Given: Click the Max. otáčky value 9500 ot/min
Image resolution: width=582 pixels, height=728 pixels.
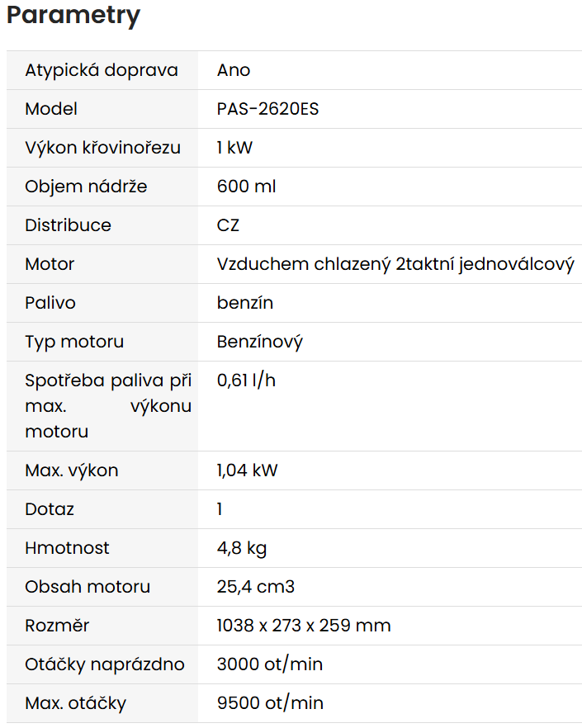Looking at the screenshot, I should point(269,703).
